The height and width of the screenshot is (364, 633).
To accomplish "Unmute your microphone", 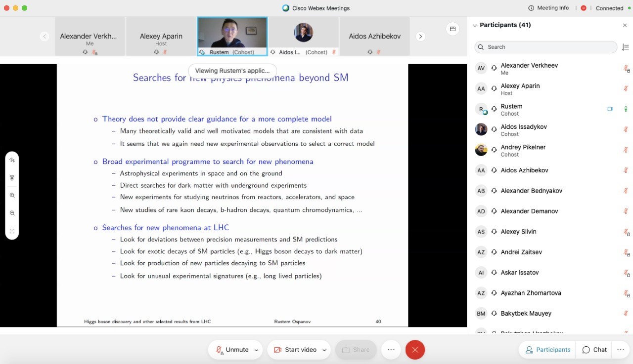I will (x=232, y=350).
